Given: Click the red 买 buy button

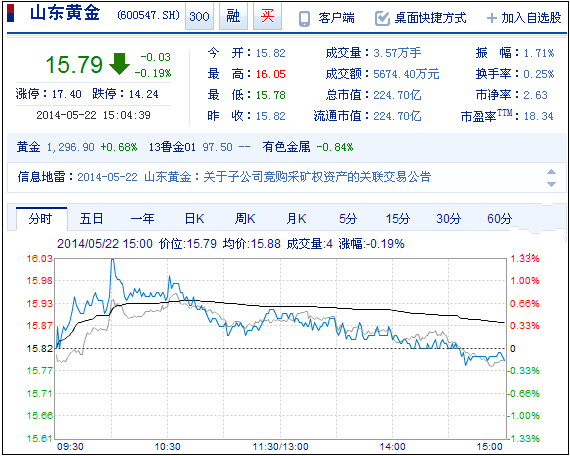Looking at the screenshot, I should click(267, 16).
